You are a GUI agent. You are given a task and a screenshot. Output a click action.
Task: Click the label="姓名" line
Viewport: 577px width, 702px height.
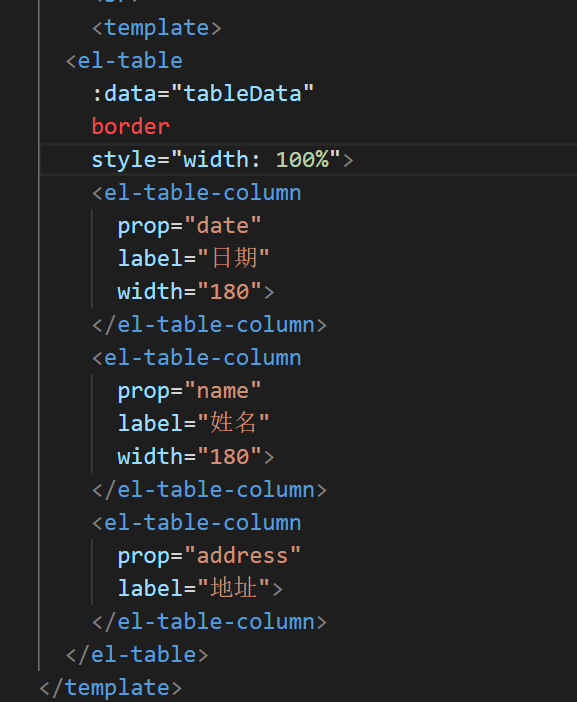[193, 424]
